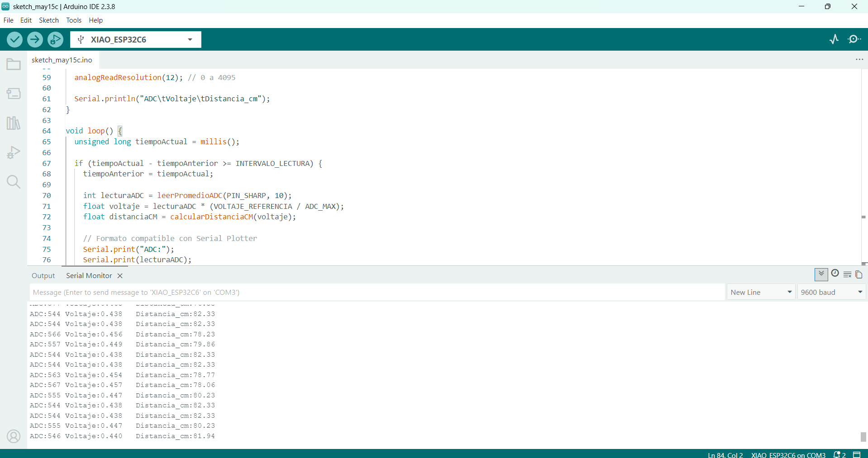The width and height of the screenshot is (868, 458).
Task: Click serial output line ADC:567
Action: [122, 385]
